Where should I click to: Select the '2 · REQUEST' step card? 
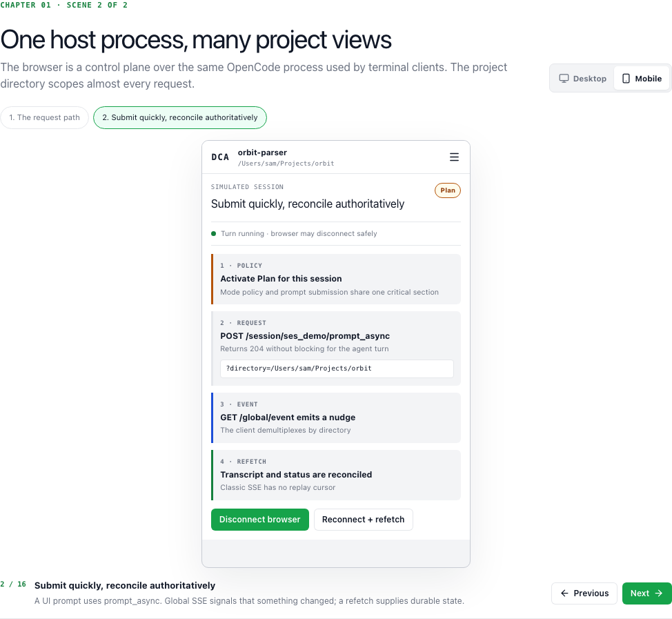point(336,348)
